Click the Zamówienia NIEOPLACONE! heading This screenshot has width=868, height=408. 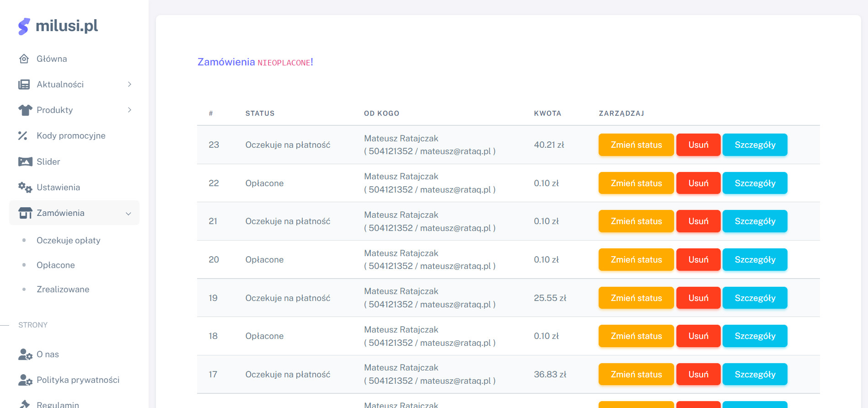[x=255, y=62]
